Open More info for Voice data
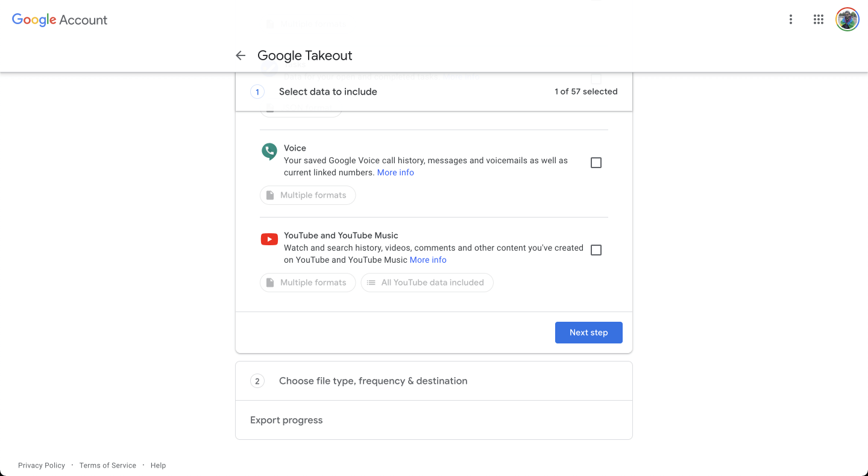The width and height of the screenshot is (868, 476). [x=395, y=172]
